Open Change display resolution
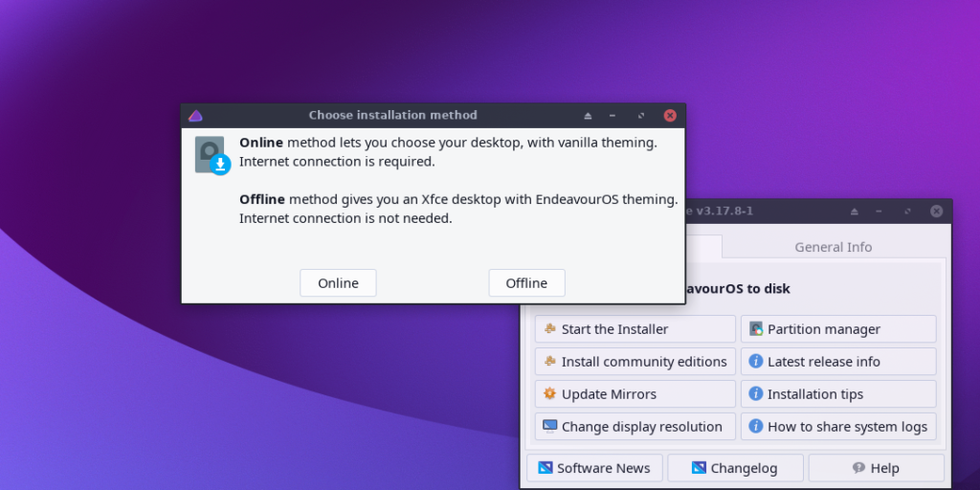 (635, 426)
